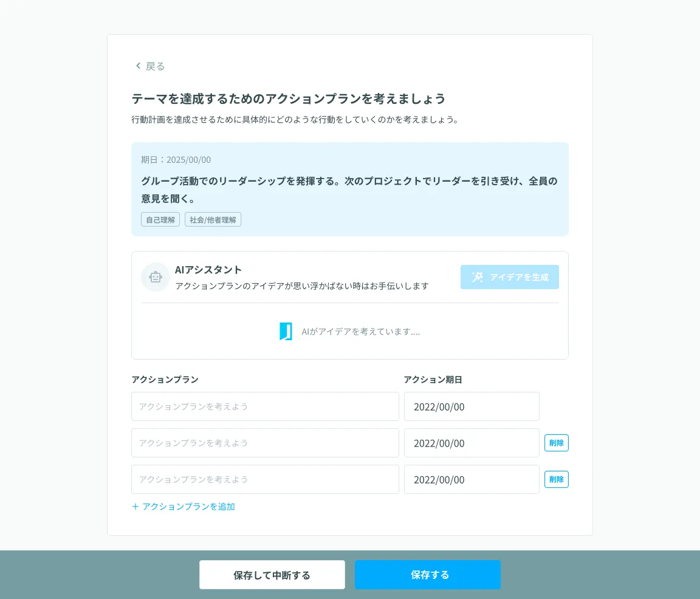700x599 pixels.
Task: Add a row via アクションプランを追加
Action: click(184, 507)
